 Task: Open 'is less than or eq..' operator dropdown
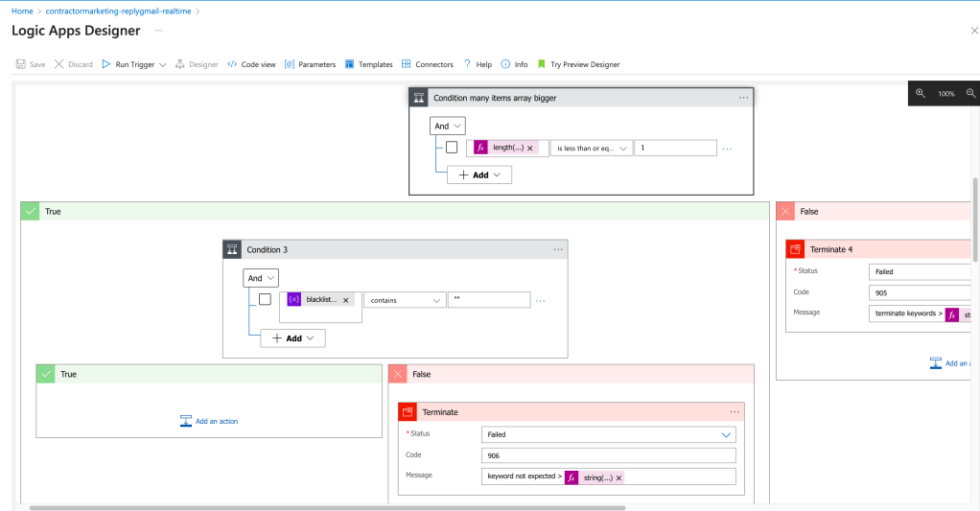point(592,148)
